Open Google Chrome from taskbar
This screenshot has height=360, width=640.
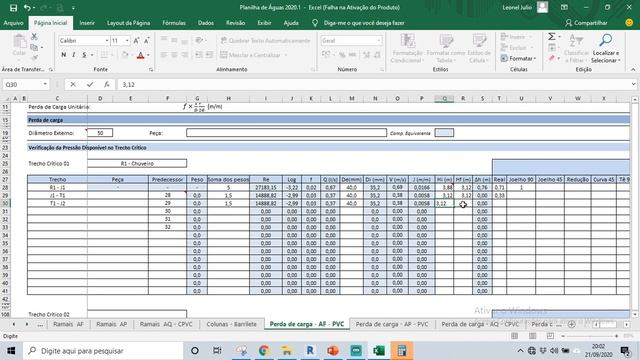click(264, 351)
